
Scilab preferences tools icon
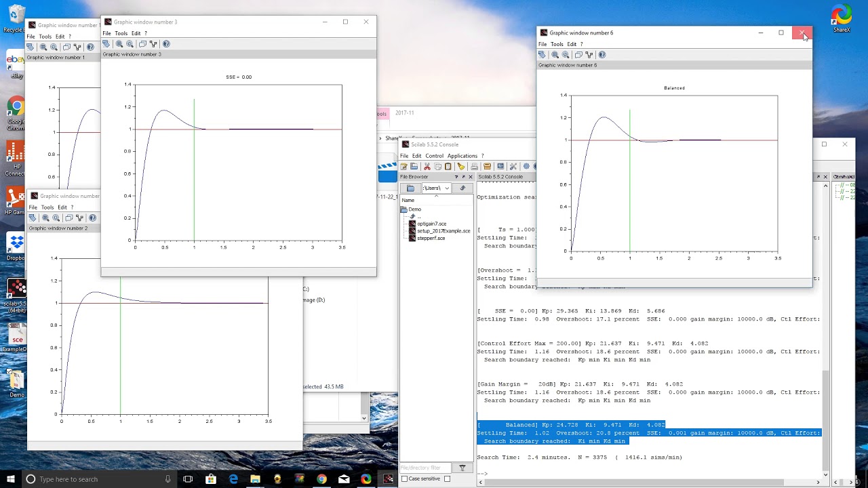click(x=513, y=166)
